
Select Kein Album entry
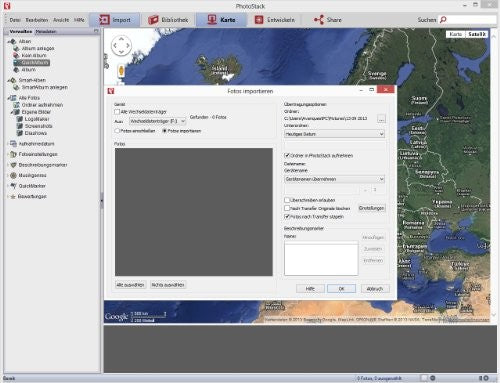34,55
